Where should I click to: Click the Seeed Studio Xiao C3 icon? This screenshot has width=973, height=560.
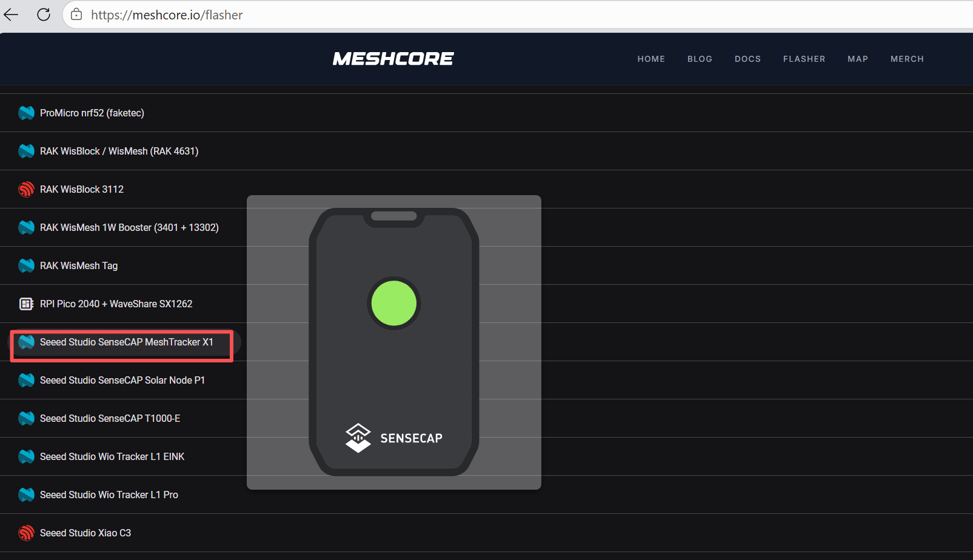(x=26, y=533)
